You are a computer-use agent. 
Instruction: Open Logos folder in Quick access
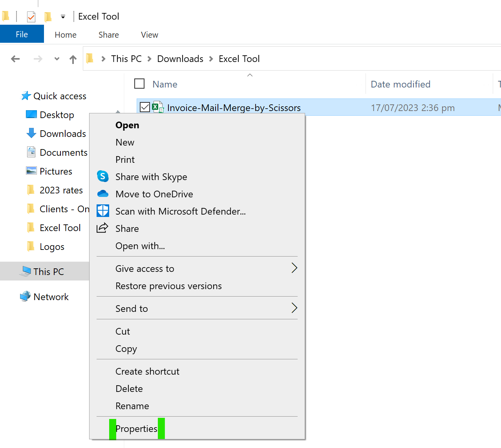pyautogui.click(x=52, y=247)
